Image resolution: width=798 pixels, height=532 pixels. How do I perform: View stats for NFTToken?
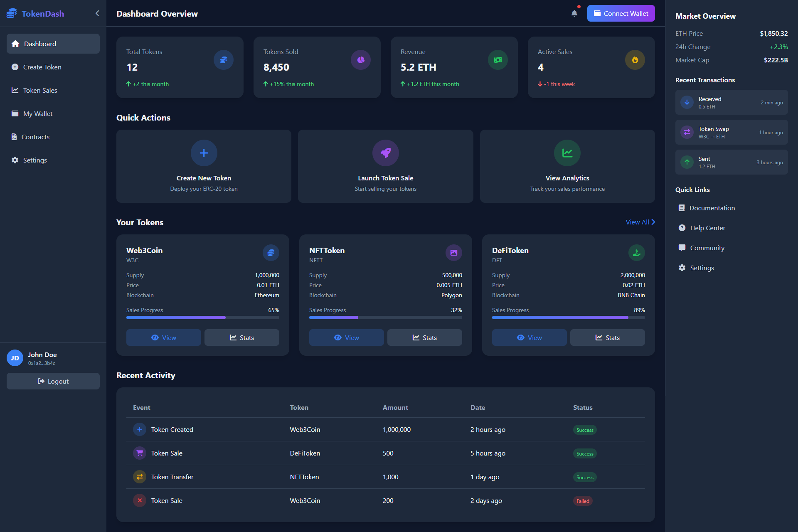tap(424, 337)
